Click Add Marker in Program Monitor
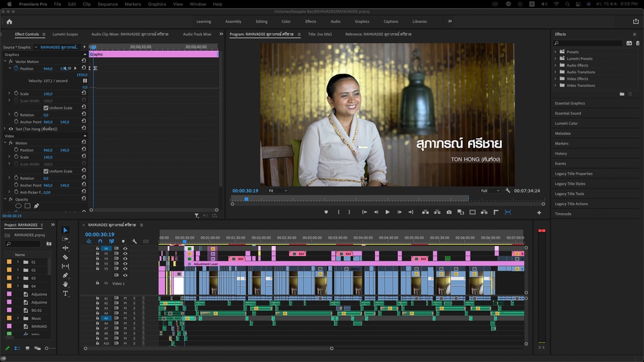Viewport: 644px width, 362px height. (326, 213)
